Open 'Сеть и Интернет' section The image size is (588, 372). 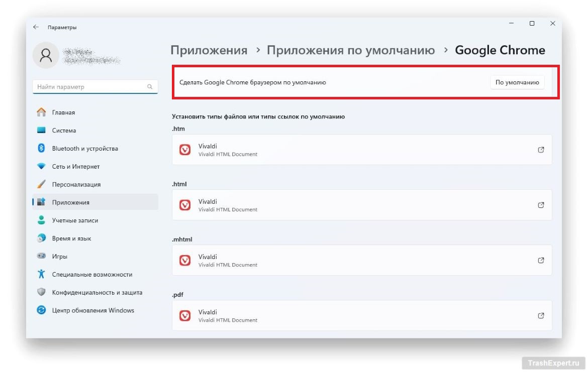pyautogui.click(x=75, y=167)
